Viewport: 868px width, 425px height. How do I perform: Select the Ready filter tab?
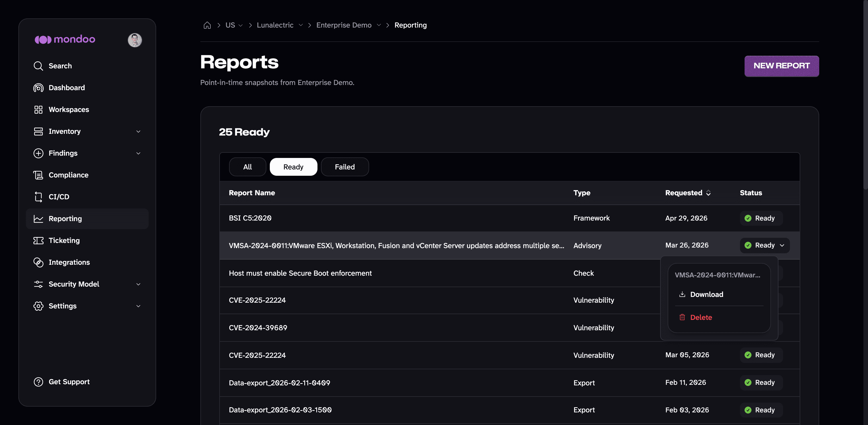pos(293,167)
